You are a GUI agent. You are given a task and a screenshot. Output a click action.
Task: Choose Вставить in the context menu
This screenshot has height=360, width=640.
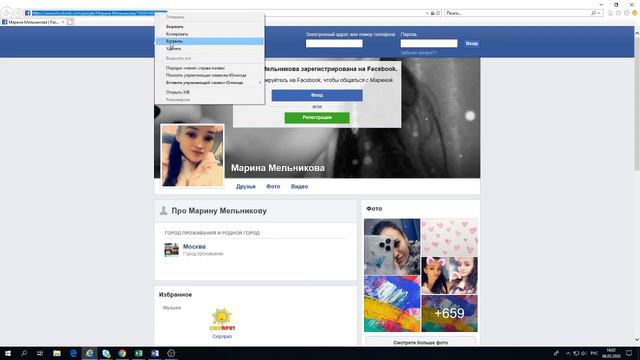click(x=209, y=41)
